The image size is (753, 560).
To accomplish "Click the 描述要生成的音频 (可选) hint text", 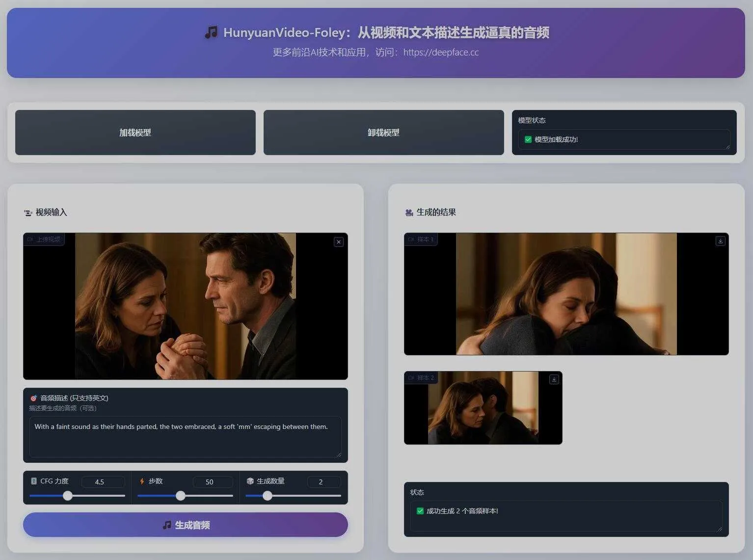I will click(63, 408).
